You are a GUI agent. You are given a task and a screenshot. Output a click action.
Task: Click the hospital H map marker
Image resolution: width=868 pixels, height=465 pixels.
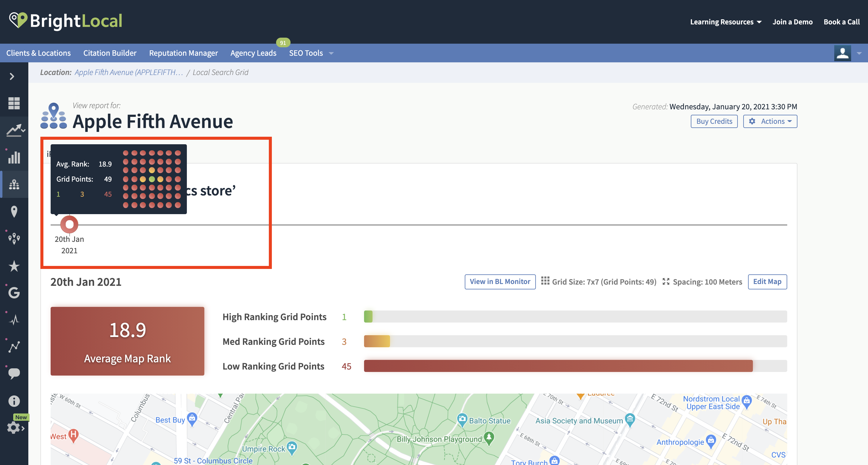point(74,435)
